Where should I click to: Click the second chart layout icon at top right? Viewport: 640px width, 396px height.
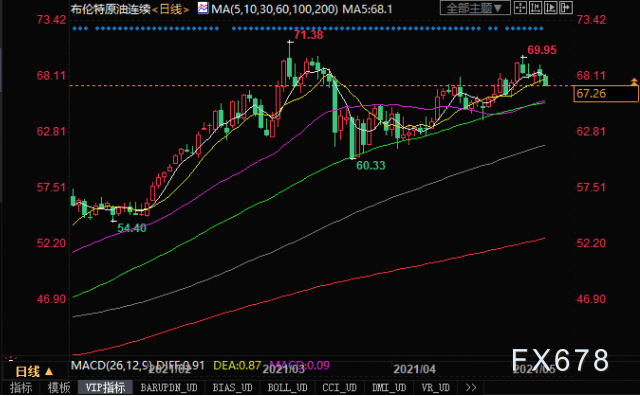[536, 8]
